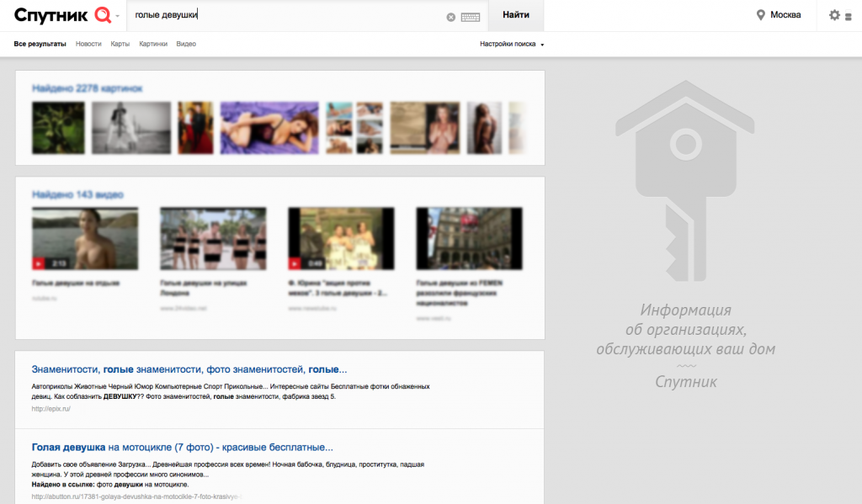Screen dimensions: 862x504
Task: Select the Все результаты tab
Action: [40, 44]
